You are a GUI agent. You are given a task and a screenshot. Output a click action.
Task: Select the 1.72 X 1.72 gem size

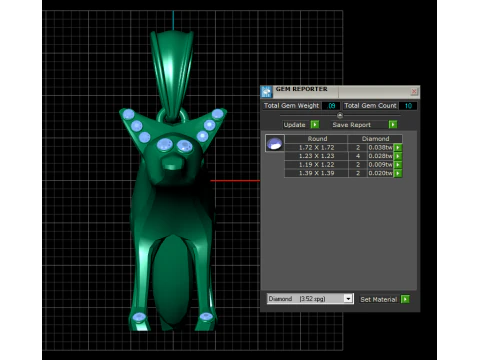[x=316, y=147]
